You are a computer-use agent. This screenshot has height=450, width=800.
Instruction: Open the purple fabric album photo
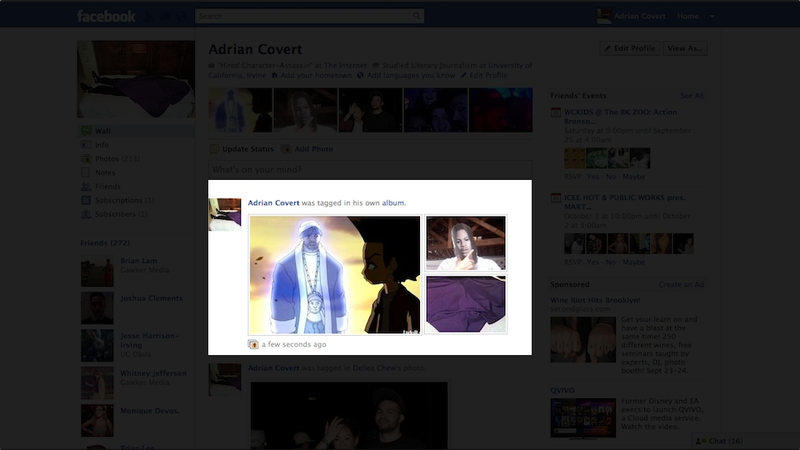(x=466, y=304)
